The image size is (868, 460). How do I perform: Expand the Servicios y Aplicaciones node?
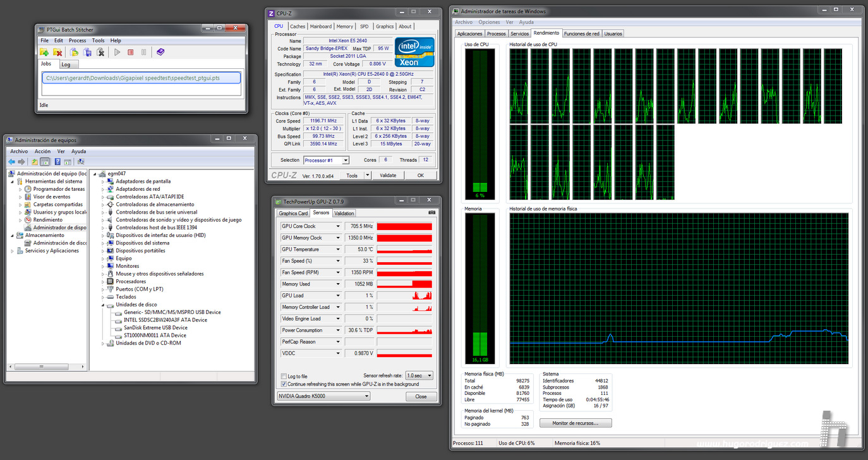click(x=12, y=251)
